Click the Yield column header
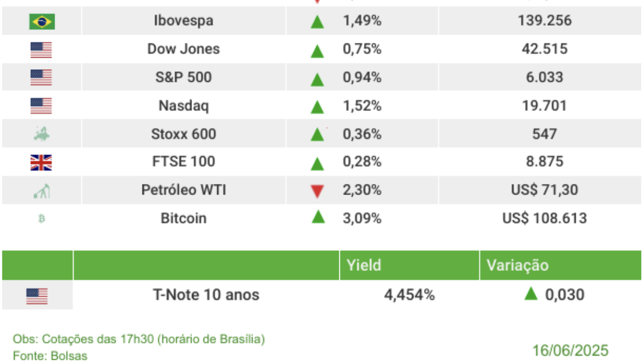Image resolution: width=644 pixels, height=362 pixels. (364, 265)
